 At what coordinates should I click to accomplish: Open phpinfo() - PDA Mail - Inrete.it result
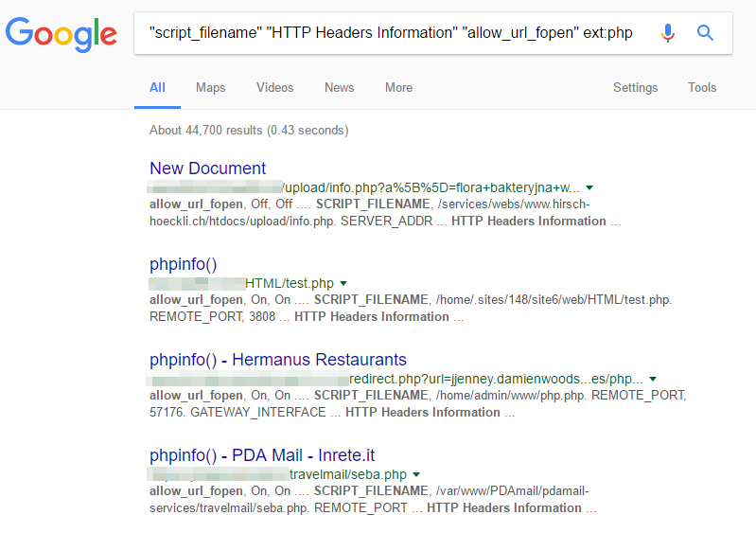click(262, 454)
